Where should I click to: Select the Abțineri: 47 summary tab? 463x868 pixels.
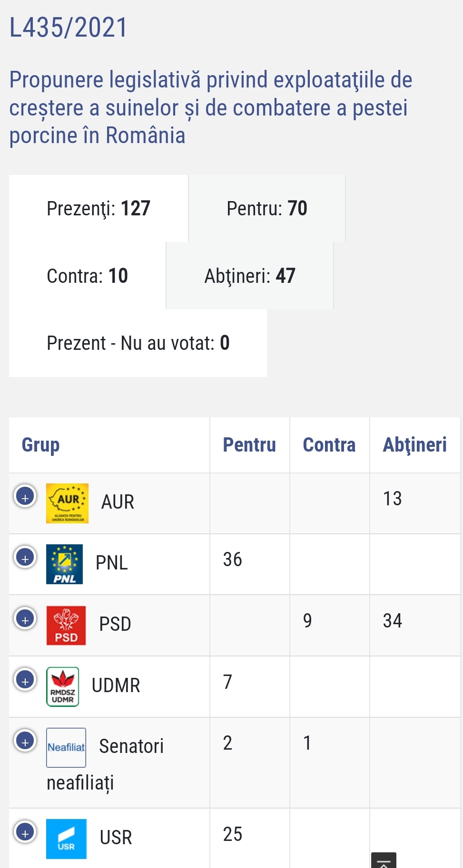[x=250, y=276]
